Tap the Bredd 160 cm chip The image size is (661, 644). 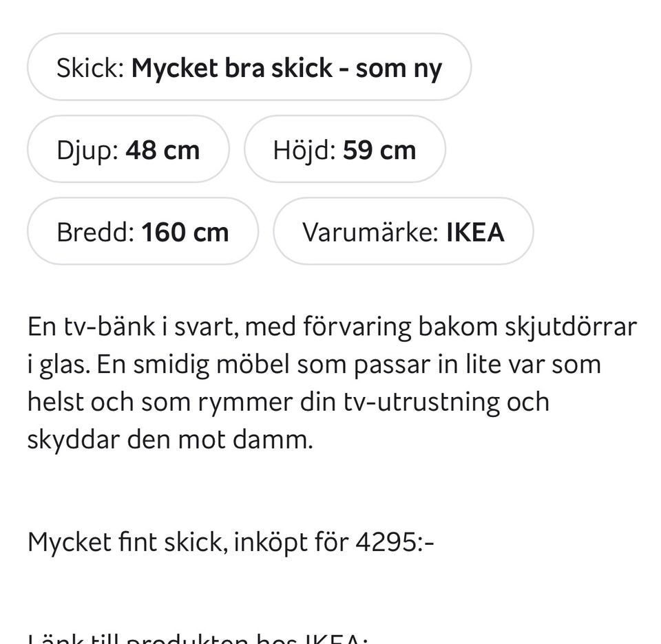(x=143, y=231)
